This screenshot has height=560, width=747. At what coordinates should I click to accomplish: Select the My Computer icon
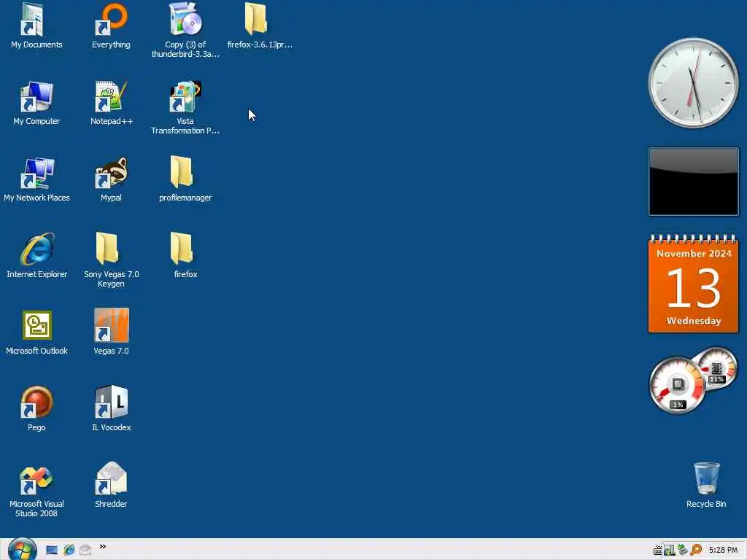click(36, 103)
